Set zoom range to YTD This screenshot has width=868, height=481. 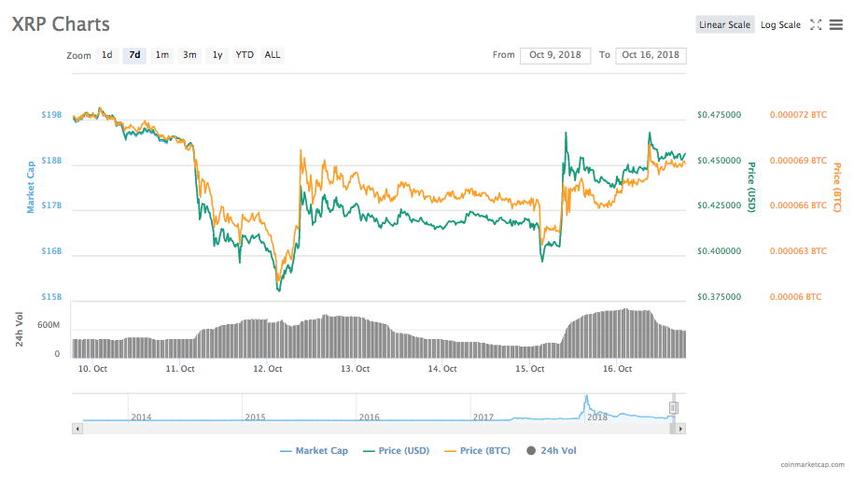pyautogui.click(x=245, y=55)
